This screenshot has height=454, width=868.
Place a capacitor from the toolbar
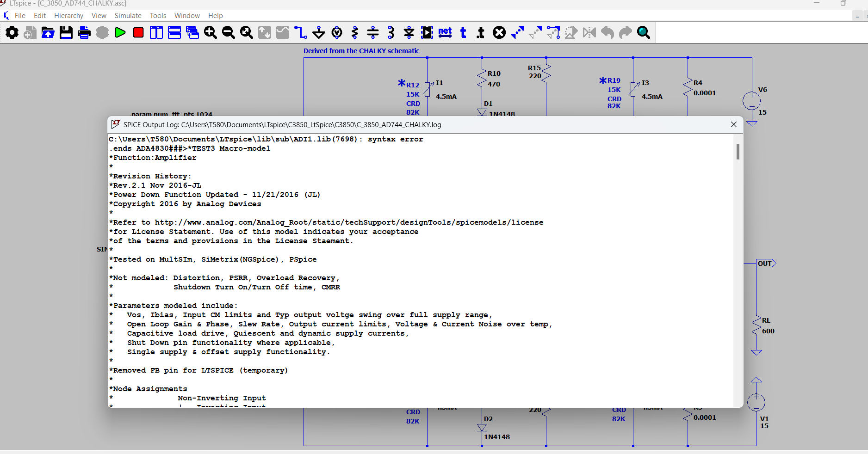coord(373,32)
